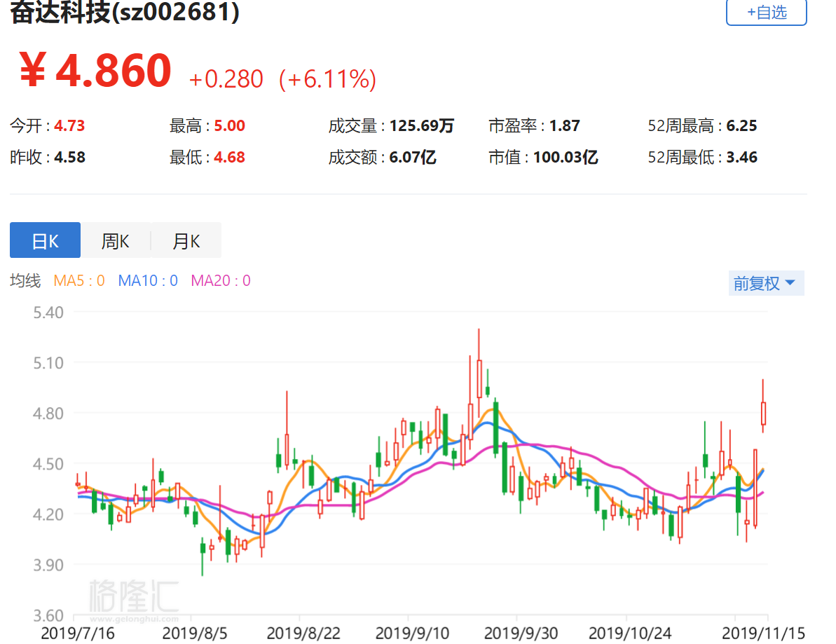This screenshot has height=644, width=836.
Task: Click the current price ¥4.860
Action: pos(95,70)
